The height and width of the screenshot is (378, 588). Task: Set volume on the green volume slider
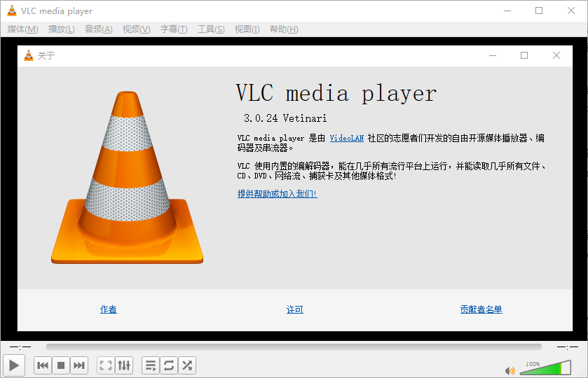pyautogui.click(x=545, y=368)
